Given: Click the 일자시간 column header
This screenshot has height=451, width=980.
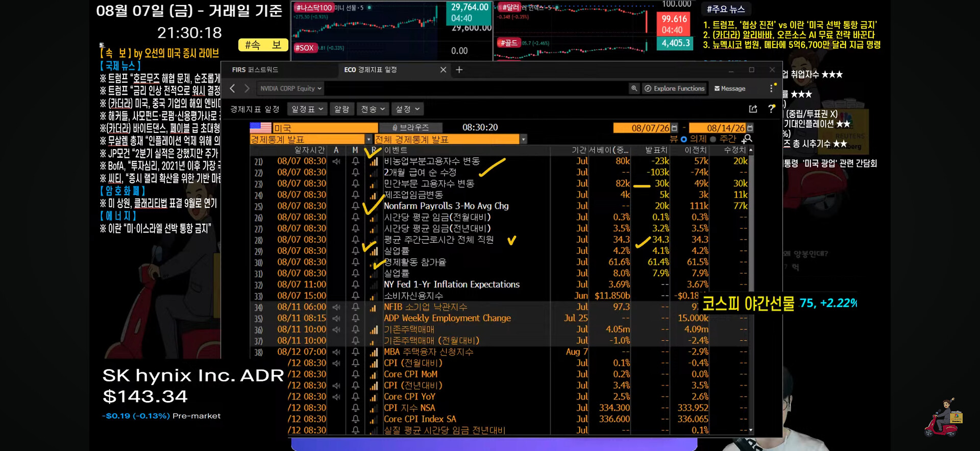Looking at the screenshot, I should 309,150.
